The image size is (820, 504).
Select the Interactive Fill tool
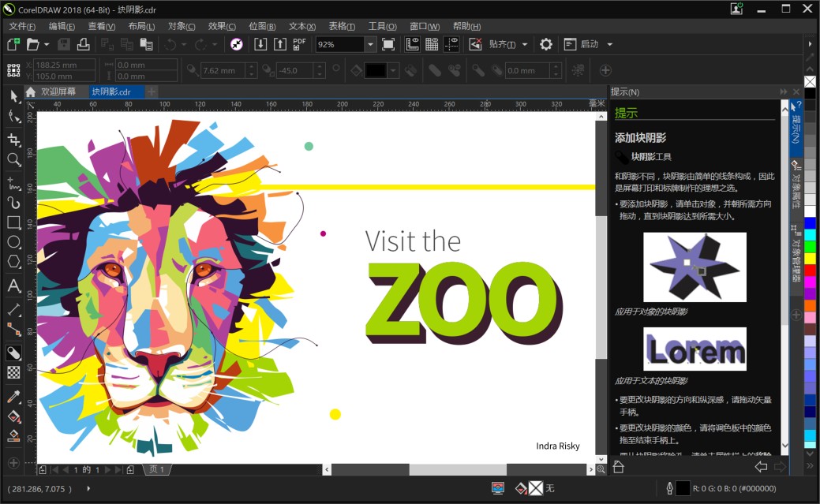point(13,416)
